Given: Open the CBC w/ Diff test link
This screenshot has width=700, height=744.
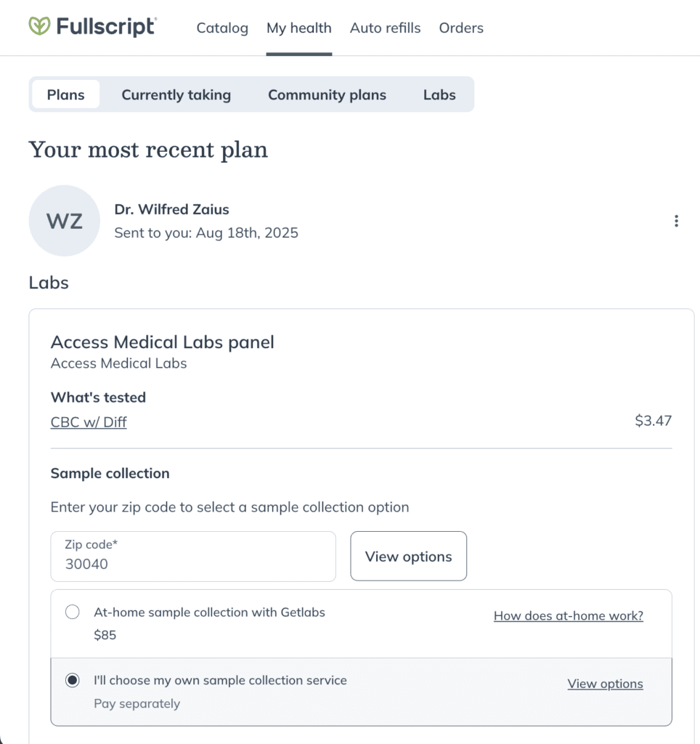Looking at the screenshot, I should [89, 422].
